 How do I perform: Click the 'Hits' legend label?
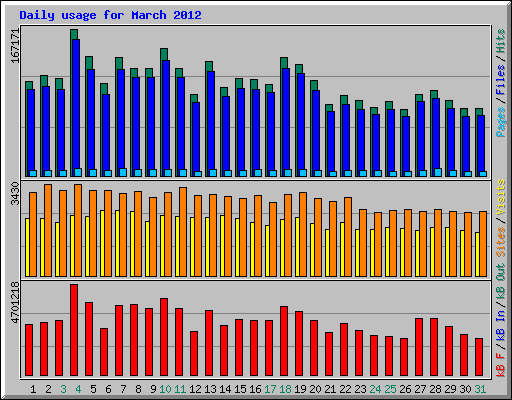click(x=501, y=41)
